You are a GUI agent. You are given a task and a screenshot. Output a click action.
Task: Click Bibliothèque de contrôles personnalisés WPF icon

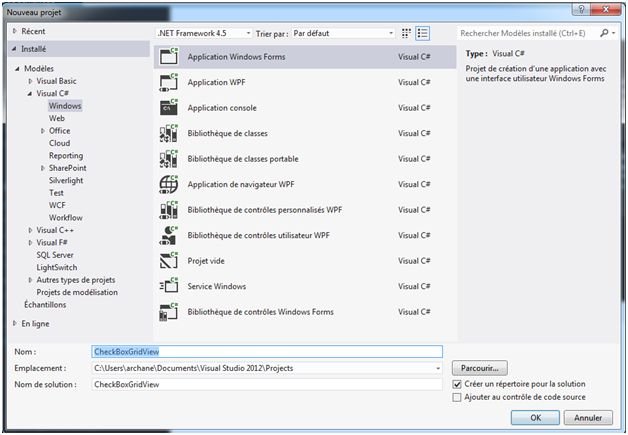pos(169,209)
